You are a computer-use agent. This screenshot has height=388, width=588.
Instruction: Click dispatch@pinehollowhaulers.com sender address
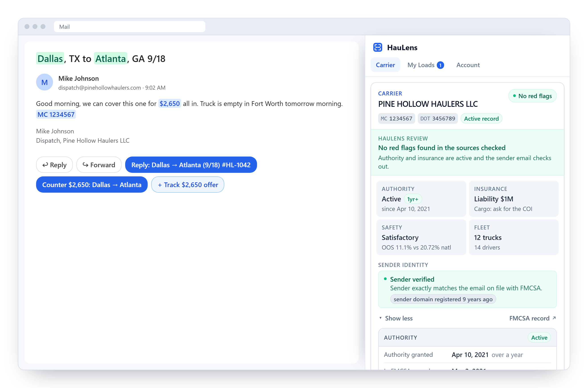[x=100, y=88]
